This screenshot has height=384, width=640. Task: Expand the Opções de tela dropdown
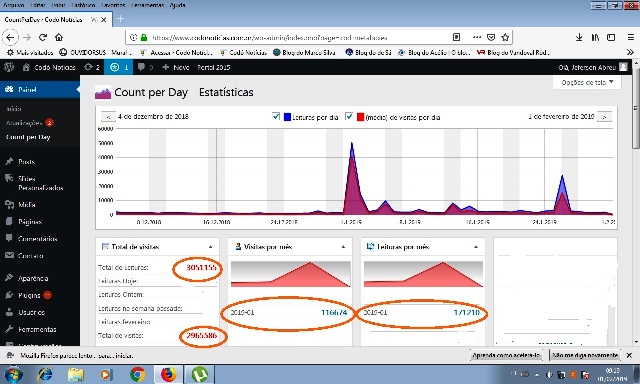click(587, 82)
